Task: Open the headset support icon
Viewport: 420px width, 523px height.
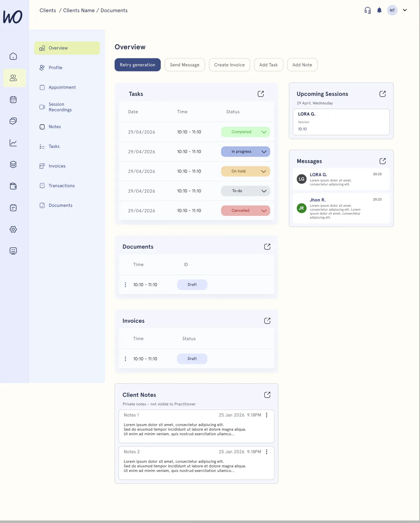Action: pos(368,10)
